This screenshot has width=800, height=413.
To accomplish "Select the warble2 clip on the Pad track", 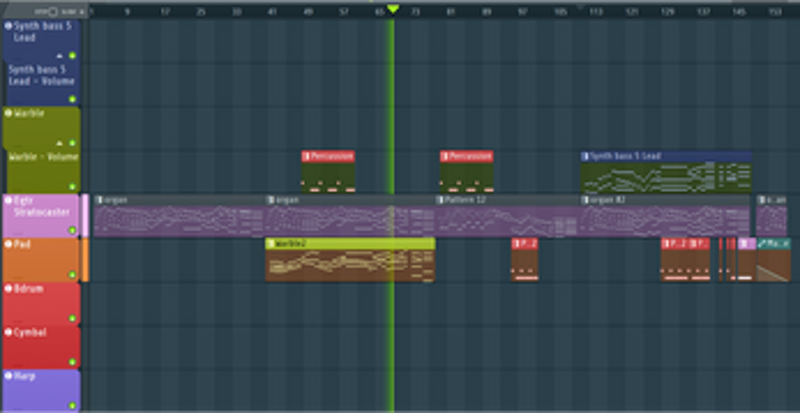I will click(x=350, y=259).
